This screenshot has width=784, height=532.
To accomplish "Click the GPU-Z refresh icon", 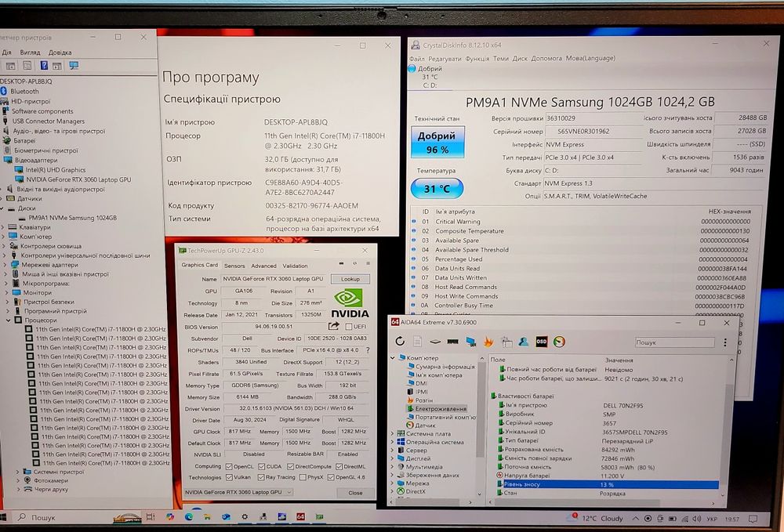I will [355, 263].
